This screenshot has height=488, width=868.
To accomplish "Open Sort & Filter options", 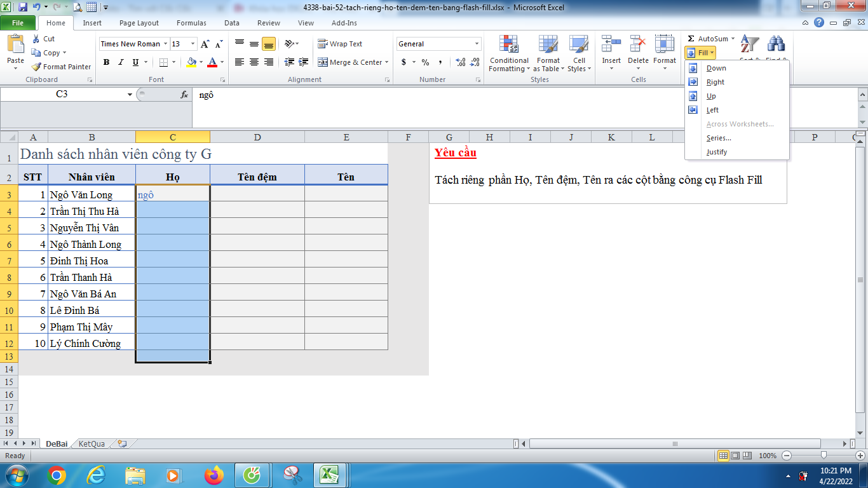I will pos(750,46).
